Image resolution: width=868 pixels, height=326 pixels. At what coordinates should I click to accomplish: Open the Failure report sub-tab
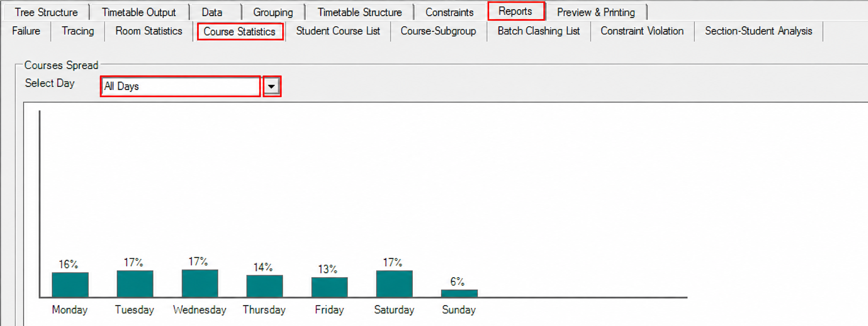click(x=26, y=31)
